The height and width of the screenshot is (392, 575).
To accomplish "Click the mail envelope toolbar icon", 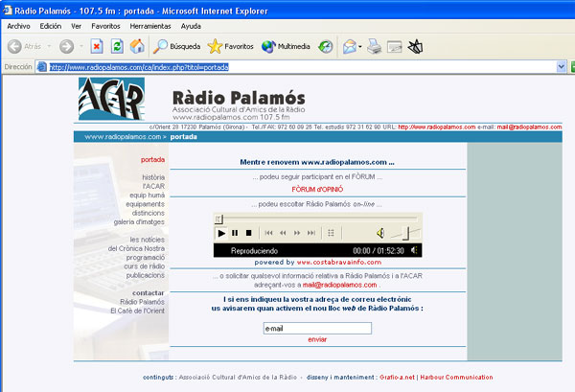I will [350, 47].
